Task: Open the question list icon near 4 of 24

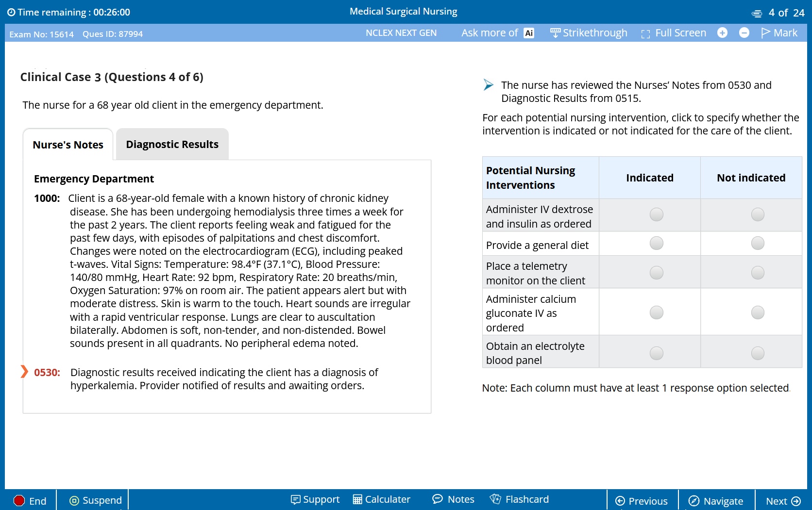Action: click(757, 13)
